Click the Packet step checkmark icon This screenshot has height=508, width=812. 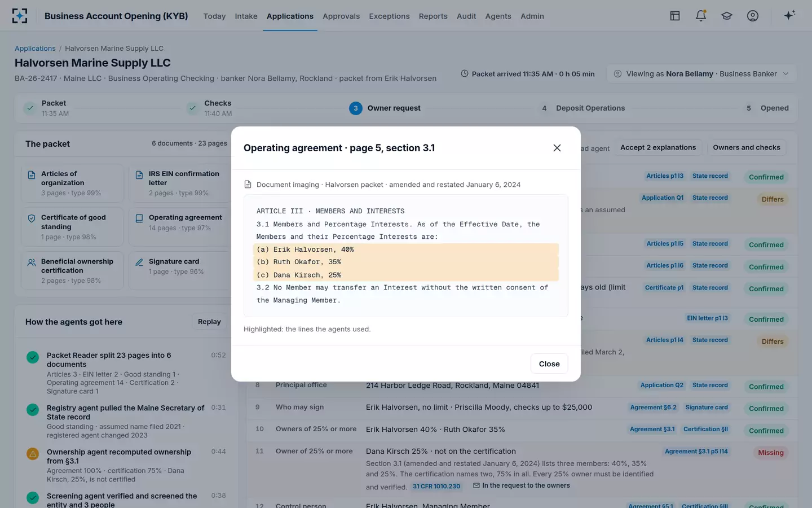tap(30, 108)
